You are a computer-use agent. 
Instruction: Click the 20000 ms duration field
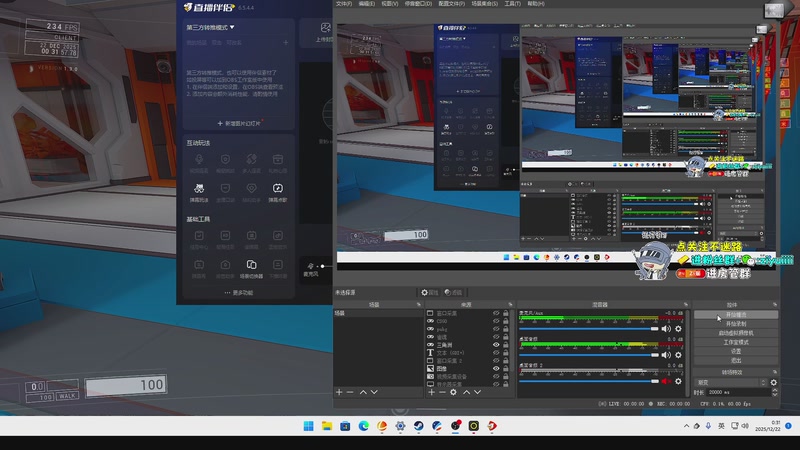pyautogui.click(x=738, y=392)
